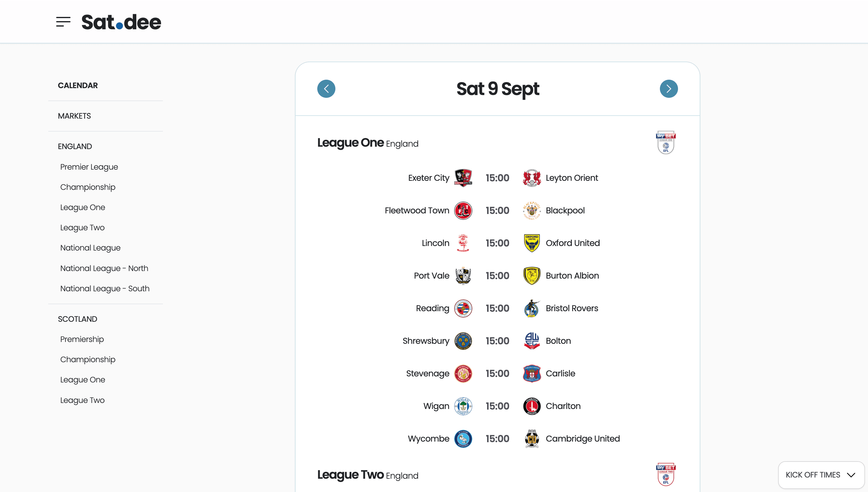Open Scotland Premiership link
This screenshot has height=492, width=868.
82,339
